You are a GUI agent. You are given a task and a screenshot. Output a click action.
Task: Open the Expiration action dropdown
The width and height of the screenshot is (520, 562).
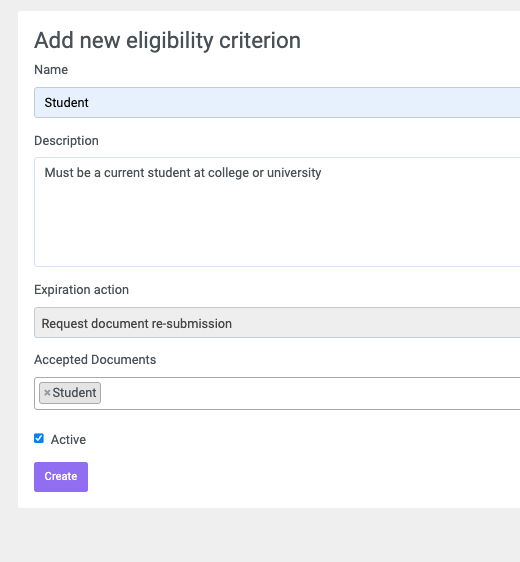[x=277, y=323]
